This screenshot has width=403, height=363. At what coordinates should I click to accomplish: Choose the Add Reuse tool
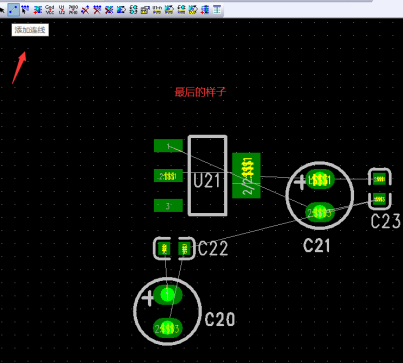pyautogui.click(x=205, y=10)
